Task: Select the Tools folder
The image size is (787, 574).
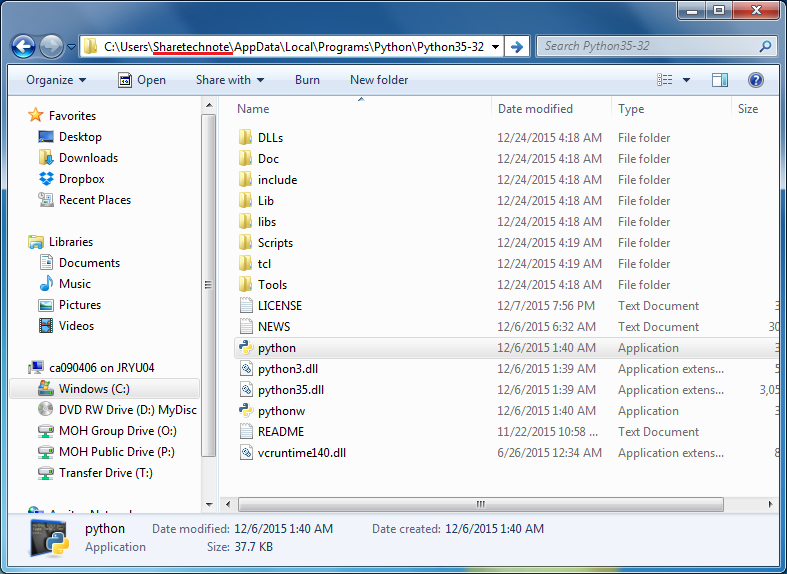Action: (x=263, y=285)
